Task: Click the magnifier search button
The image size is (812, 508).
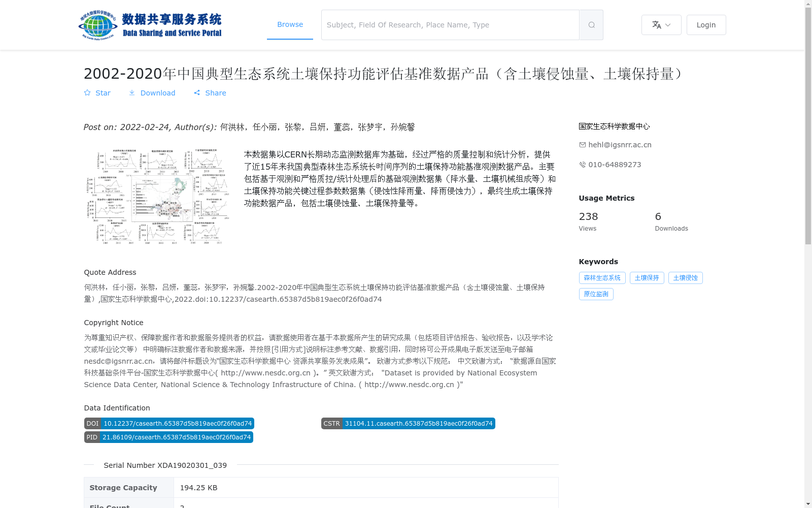Action: pos(591,25)
